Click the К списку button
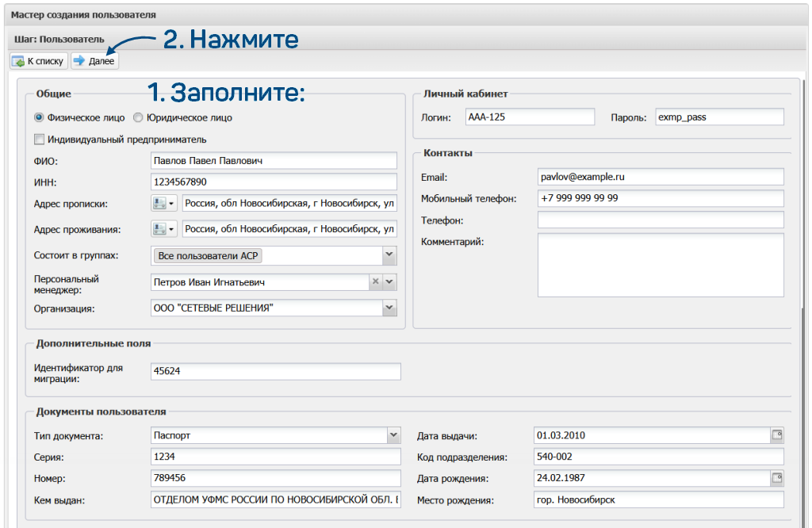Image resolution: width=812 pixels, height=528 pixels. pyautogui.click(x=39, y=61)
